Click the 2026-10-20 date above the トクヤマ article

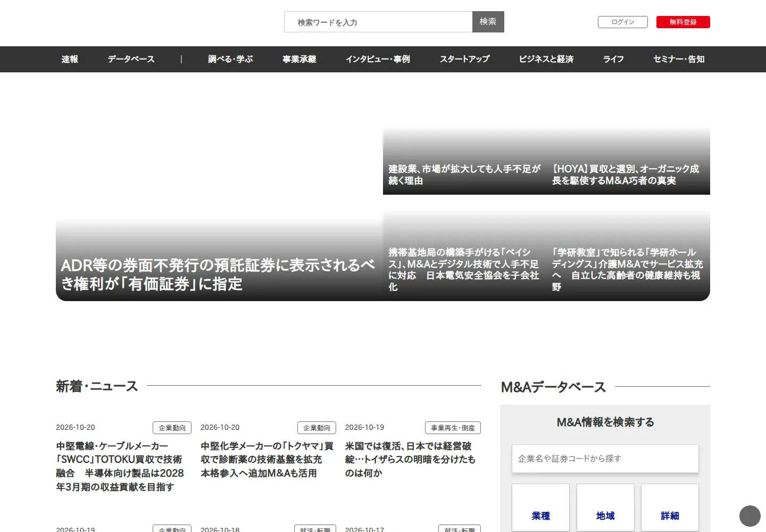click(220, 427)
